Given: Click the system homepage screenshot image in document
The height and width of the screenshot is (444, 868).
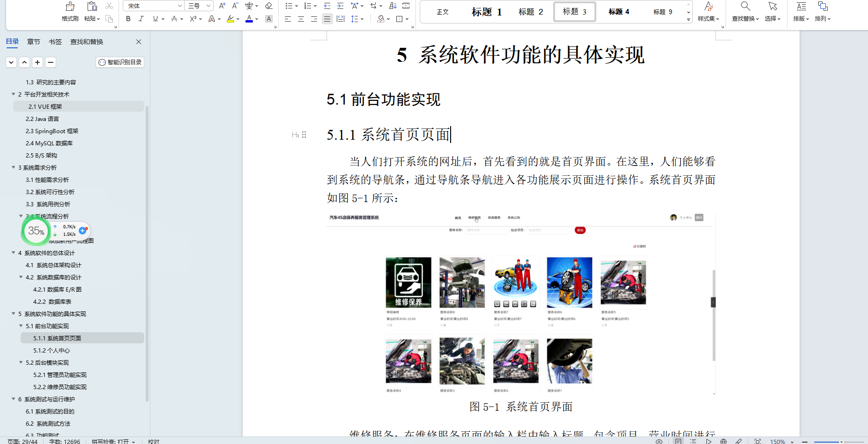Looking at the screenshot, I should coord(521,304).
